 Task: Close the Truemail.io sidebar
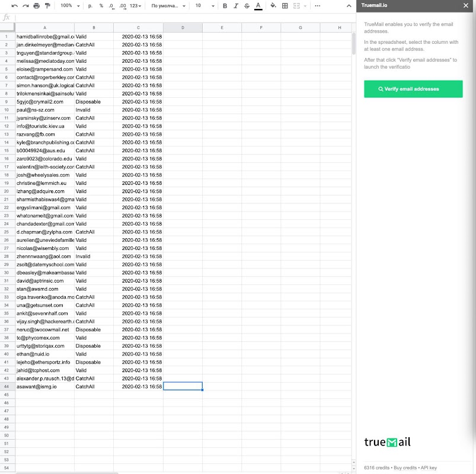466,5
